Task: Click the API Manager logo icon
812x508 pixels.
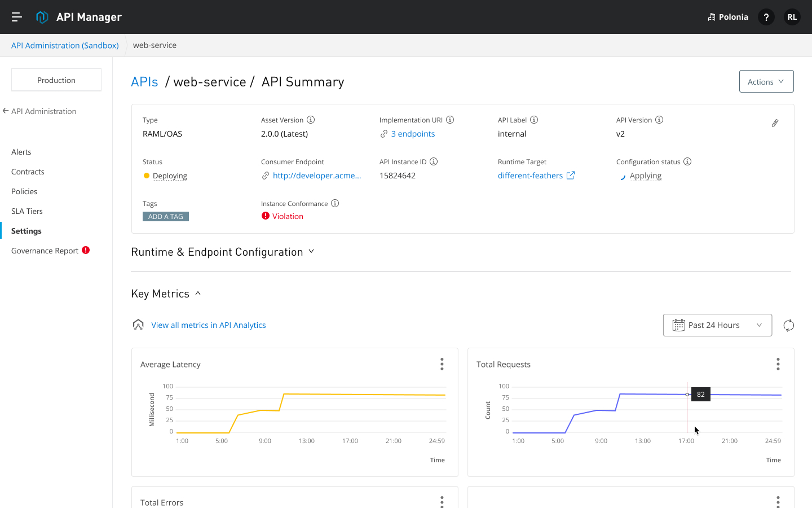Action: pyautogui.click(x=42, y=17)
